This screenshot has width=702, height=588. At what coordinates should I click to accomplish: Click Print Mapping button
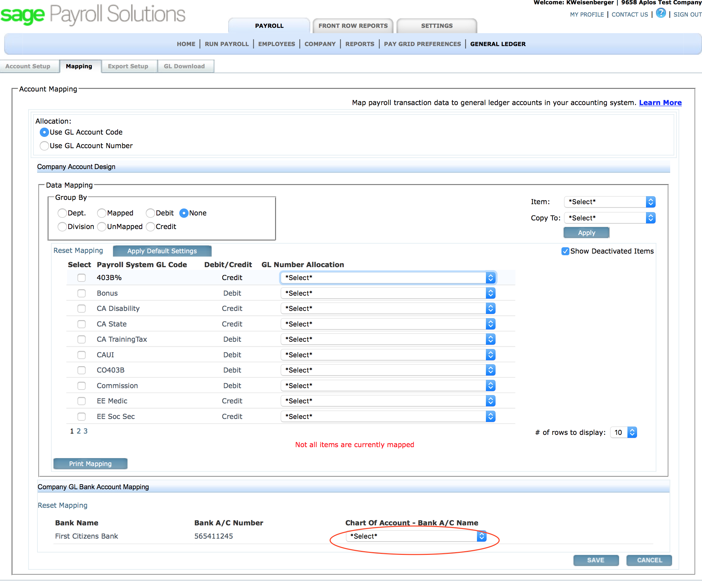pos(90,464)
